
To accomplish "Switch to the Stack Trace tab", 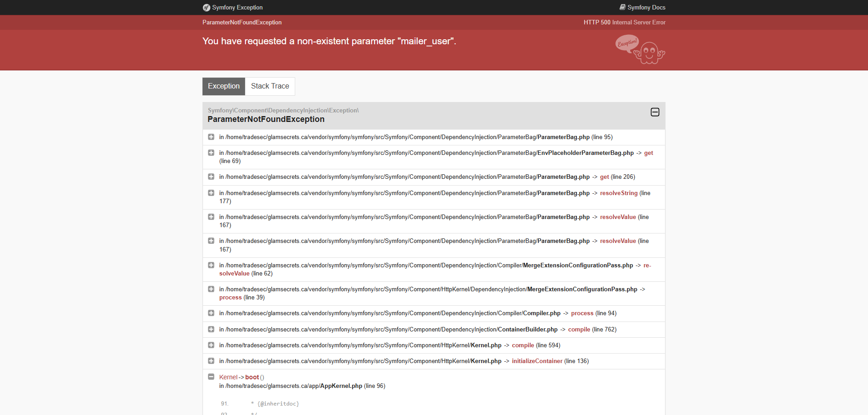I will [270, 86].
